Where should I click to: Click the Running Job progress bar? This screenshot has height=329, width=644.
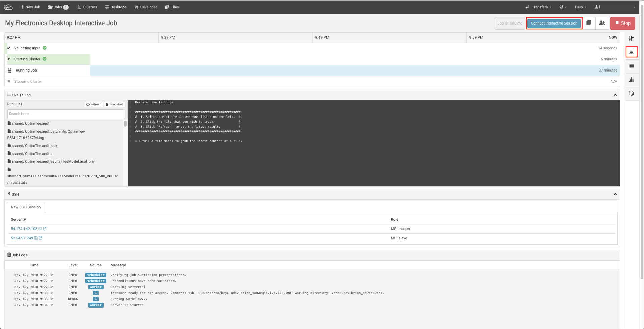[x=355, y=70]
